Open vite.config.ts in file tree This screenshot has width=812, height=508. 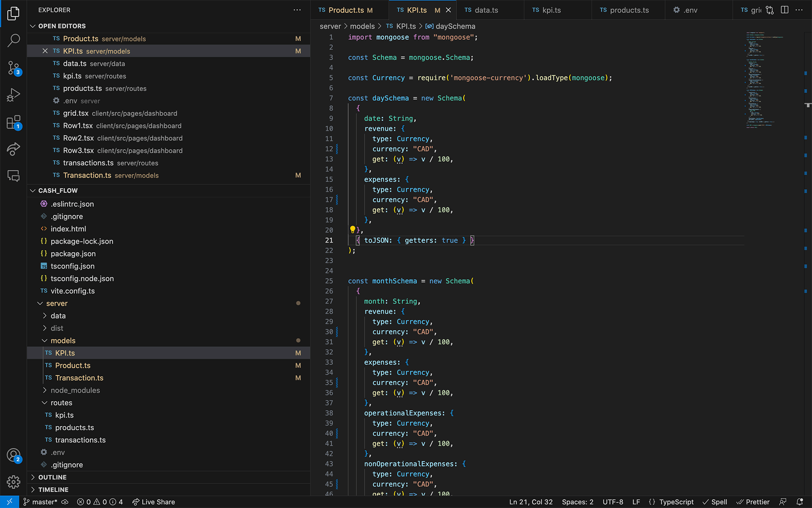coord(169,291)
